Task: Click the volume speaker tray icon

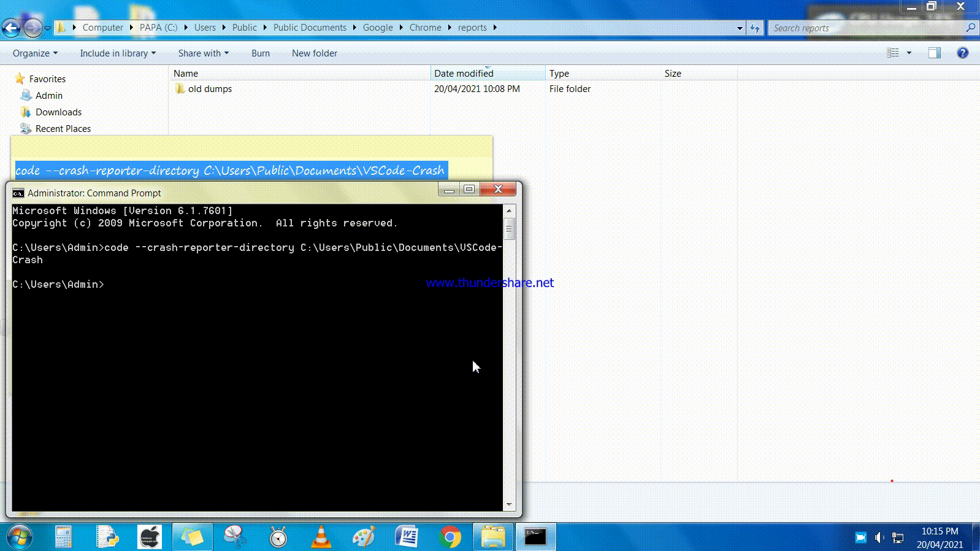Action: 879,538
